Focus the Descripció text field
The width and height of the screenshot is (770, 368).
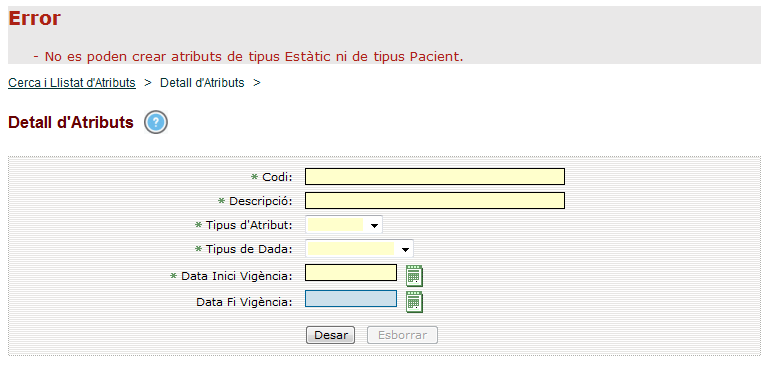point(435,200)
